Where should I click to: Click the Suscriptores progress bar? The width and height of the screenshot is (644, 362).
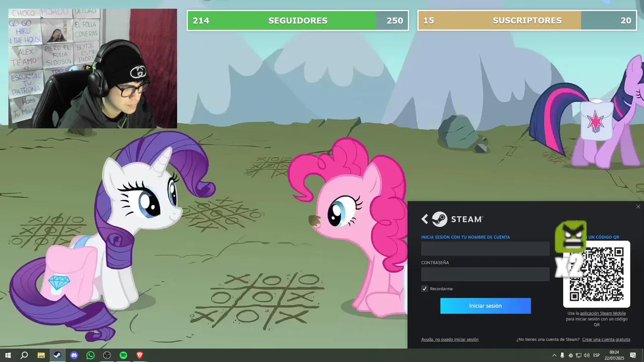point(527,21)
